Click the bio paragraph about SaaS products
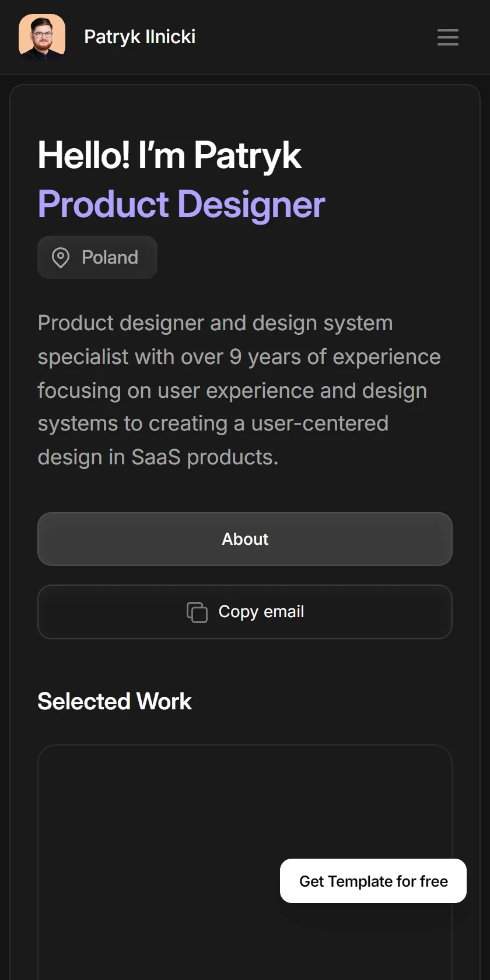 tap(239, 390)
